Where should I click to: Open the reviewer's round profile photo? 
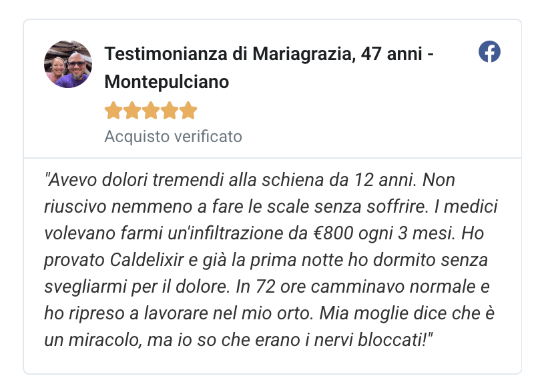pos(67,64)
